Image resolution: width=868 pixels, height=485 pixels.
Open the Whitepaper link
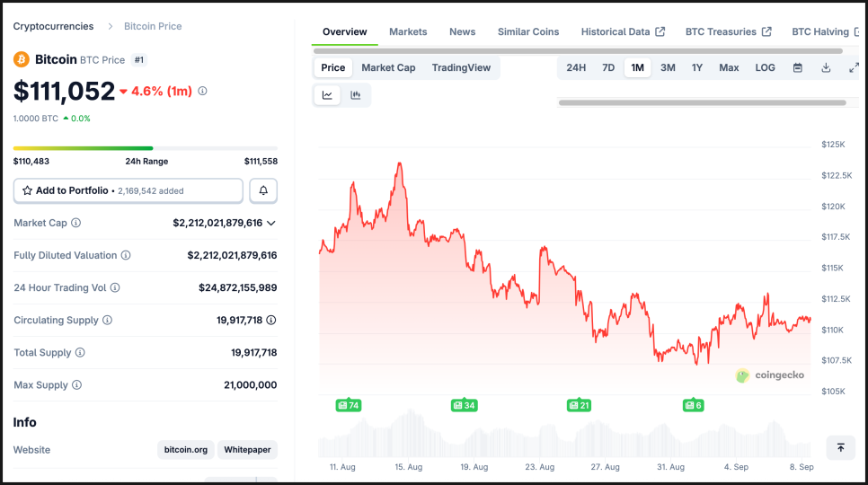(x=247, y=450)
